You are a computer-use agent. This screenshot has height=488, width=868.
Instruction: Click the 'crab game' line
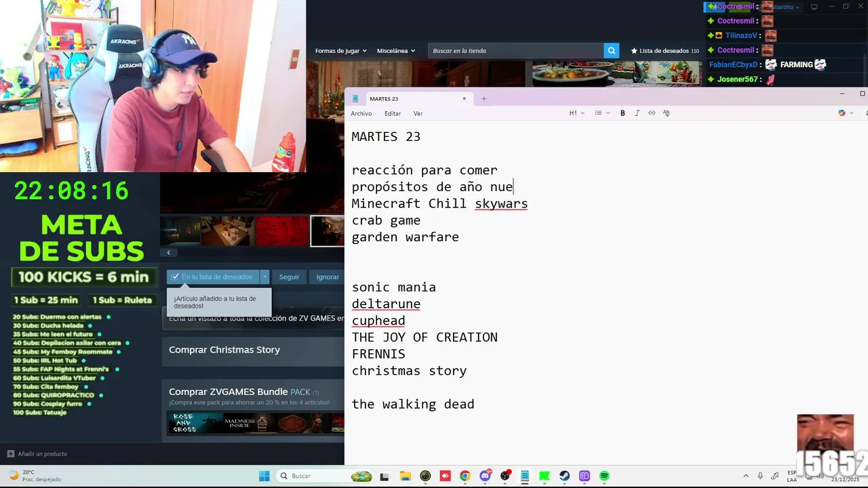tap(386, 221)
